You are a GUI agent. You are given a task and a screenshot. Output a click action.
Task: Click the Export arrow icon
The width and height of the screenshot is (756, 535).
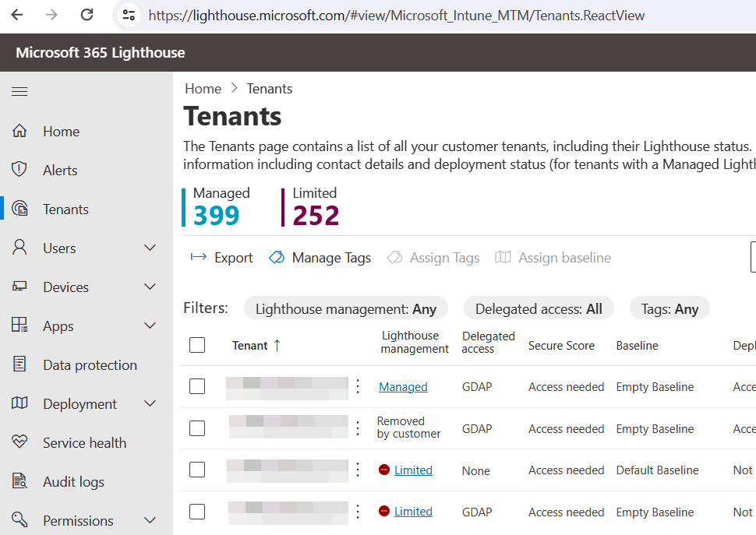point(199,257)
